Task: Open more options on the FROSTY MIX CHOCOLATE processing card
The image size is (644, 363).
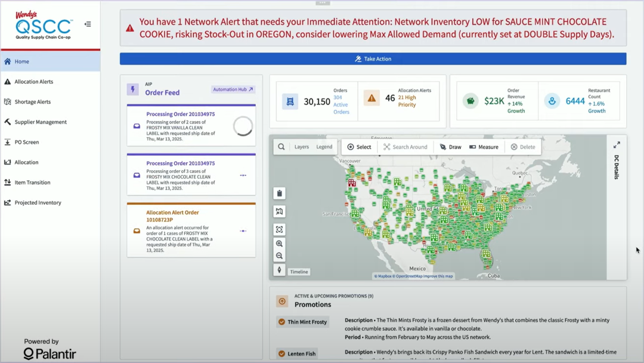Action: (x=243, y=175)
